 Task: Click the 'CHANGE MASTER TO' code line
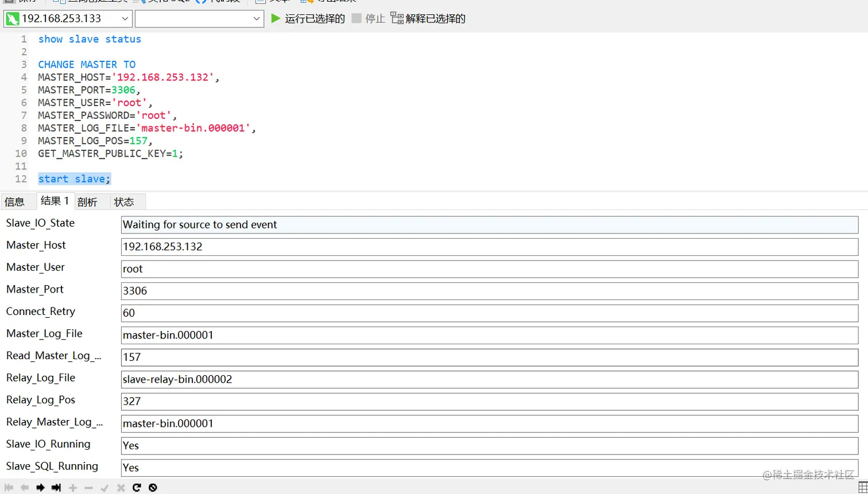coord(87,64)
